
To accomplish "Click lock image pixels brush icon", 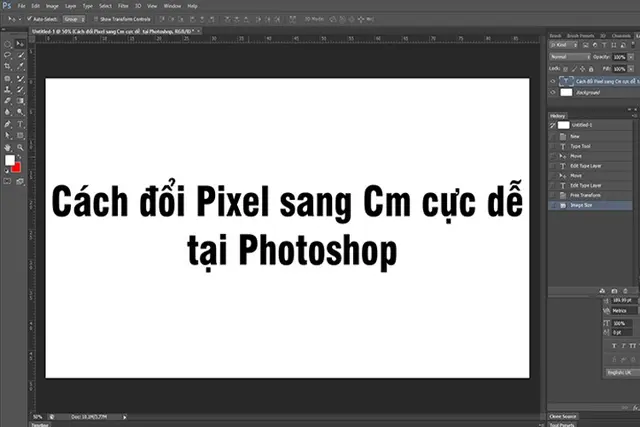I will click(574, 69).
